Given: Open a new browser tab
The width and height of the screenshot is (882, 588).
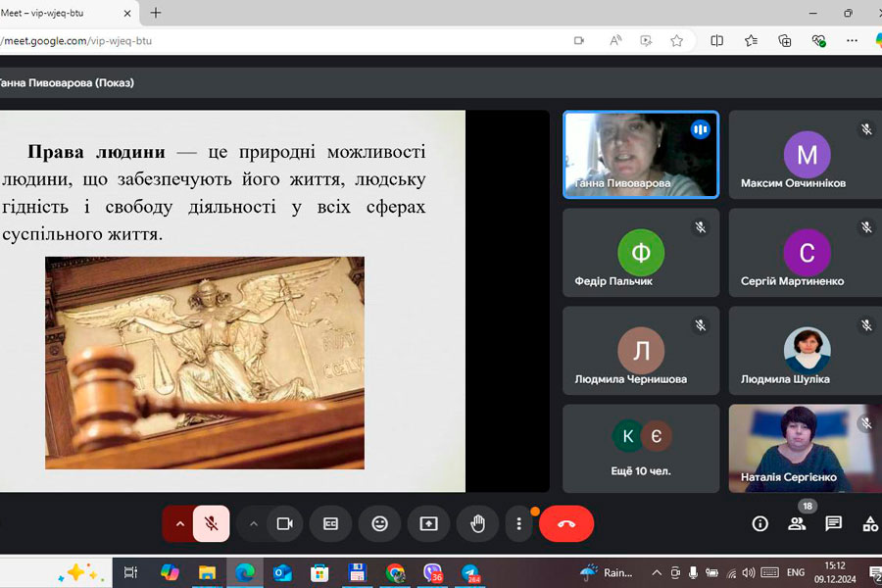Looking at the screenshot, I should pyautogui.click(x=156, y=13).
